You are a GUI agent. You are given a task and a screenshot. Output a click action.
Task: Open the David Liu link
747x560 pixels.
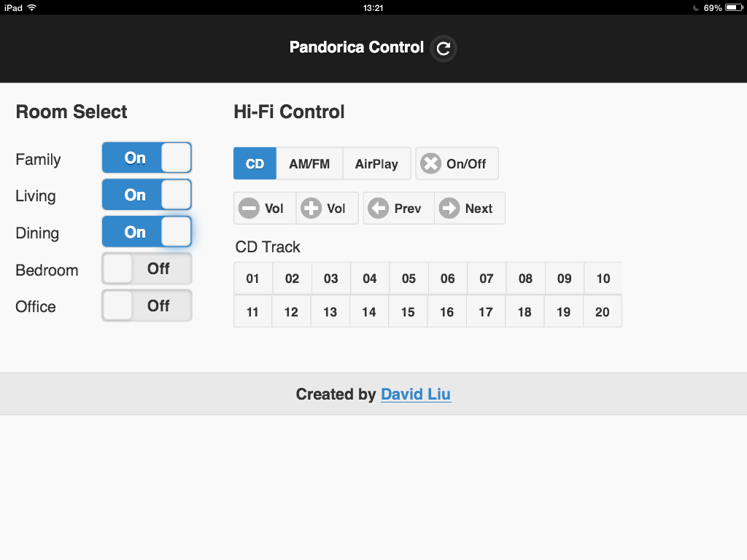pyautogui.click(x=416, y=394)
